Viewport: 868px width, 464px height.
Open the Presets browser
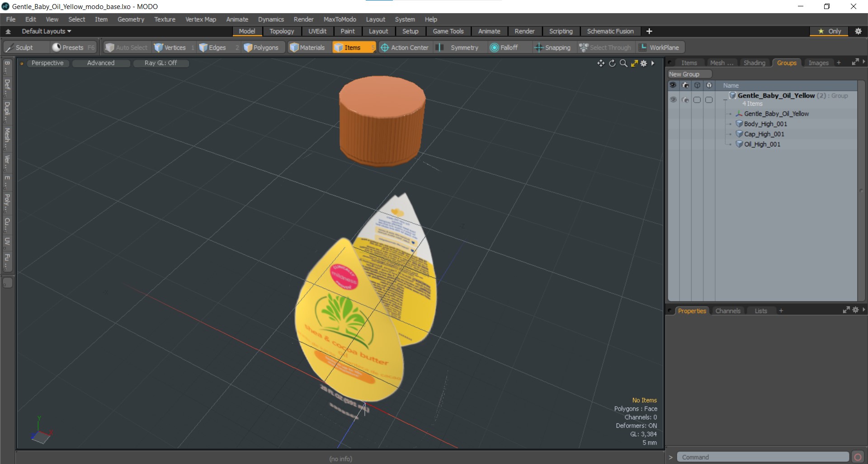tap(73, 47)
